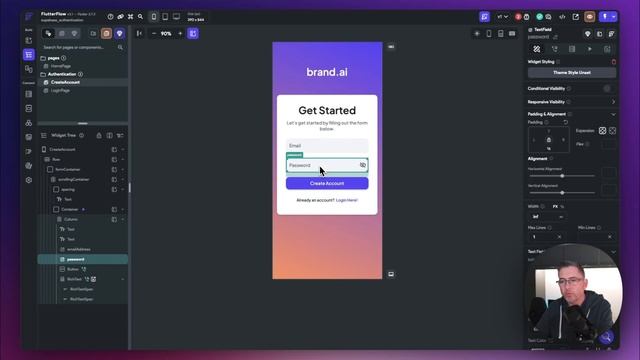Open the Storyboard icon in left rail
The image size is (640, 360).
point(29,69)
